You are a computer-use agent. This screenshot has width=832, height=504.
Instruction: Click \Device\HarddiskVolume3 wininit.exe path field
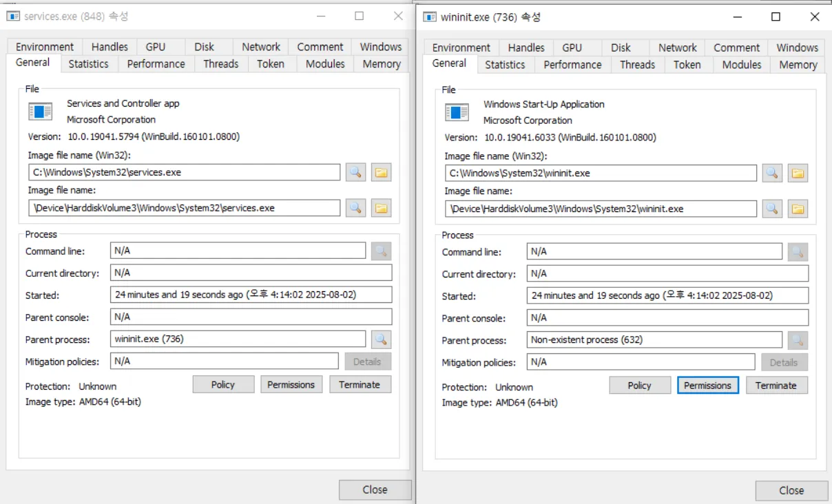[x=601, y=209]
